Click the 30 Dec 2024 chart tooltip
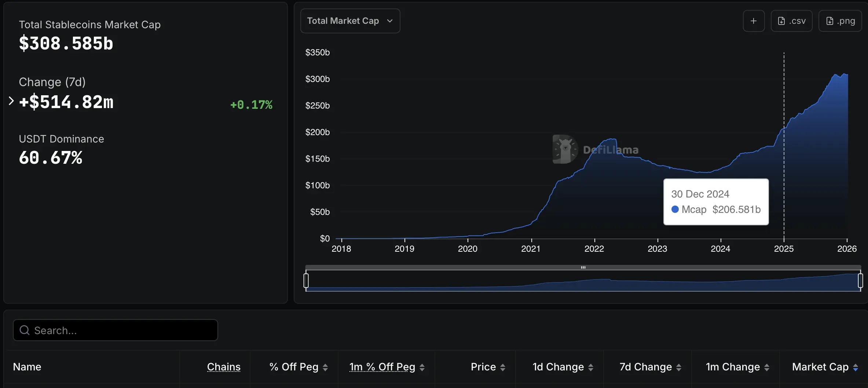Viewport: 868px width, 388px height. tap(716, 202)
